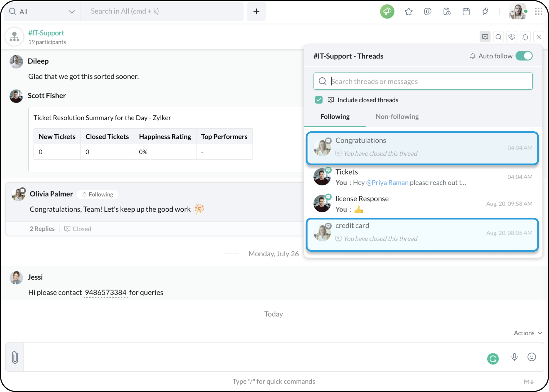The image size is (549, 392).
Task: Click the announcement megaphone icon
Action: tap(387, 11)
